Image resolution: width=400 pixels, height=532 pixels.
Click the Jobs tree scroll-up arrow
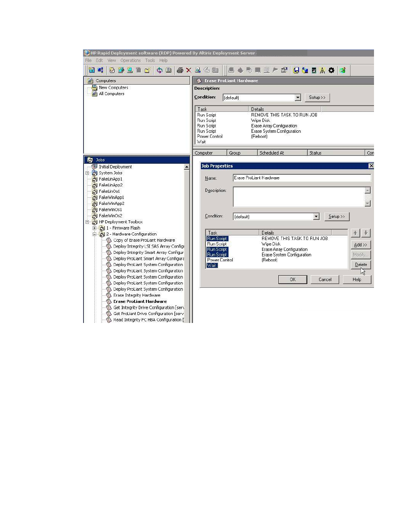(187, 167)
